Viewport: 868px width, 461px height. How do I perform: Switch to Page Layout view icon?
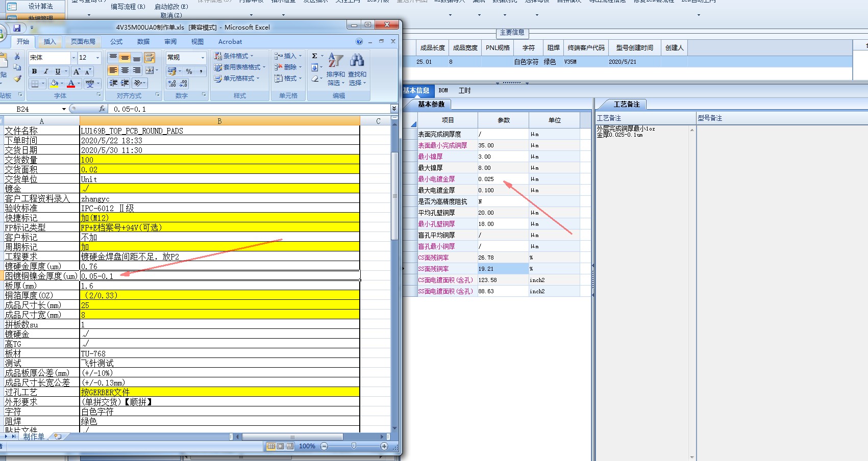pyautogui.click(x=280, y=446)
